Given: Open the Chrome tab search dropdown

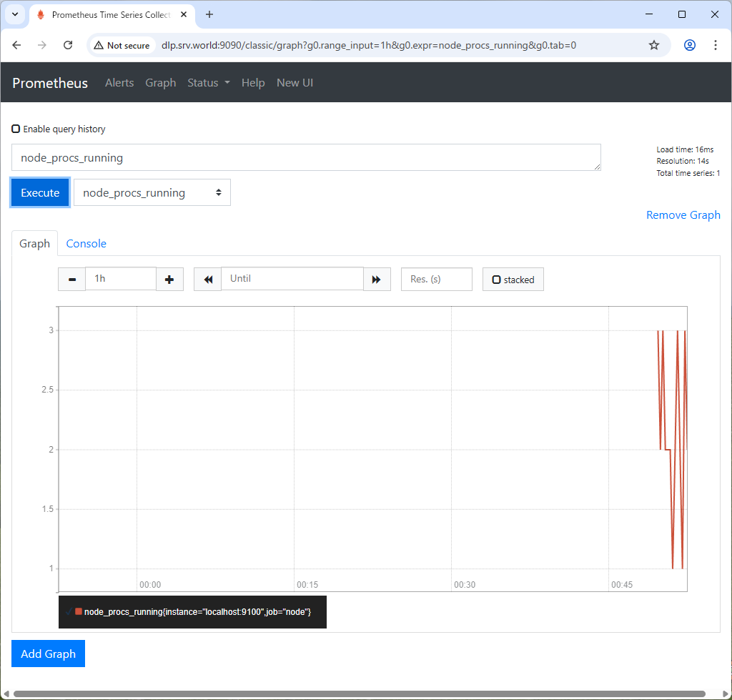Looking at the screenshot, I should (x=14, y=14).
